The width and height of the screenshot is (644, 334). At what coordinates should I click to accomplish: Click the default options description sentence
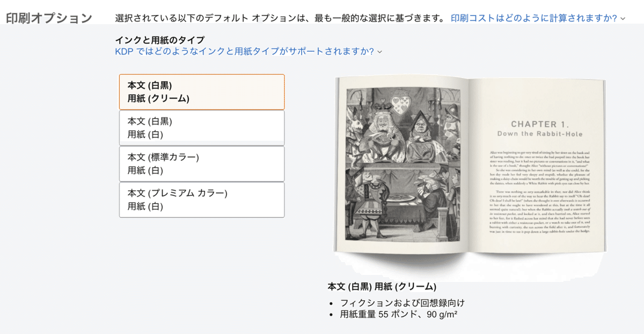click(x=280, y=18)
